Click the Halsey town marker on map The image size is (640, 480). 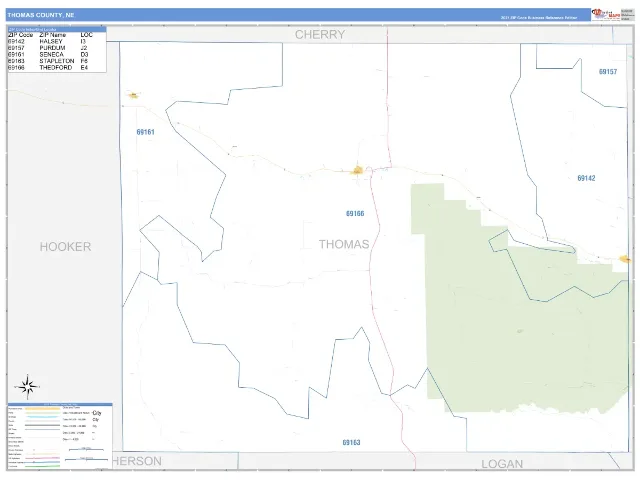click(624, 259)
